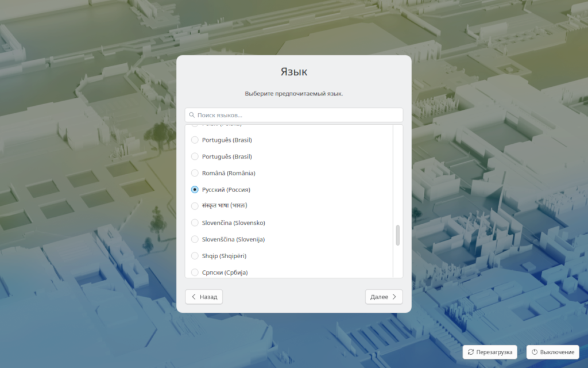The width and height of the screenshot is (588, 368).
Task: Go back with the Назад button
Action: coord(204,297)
